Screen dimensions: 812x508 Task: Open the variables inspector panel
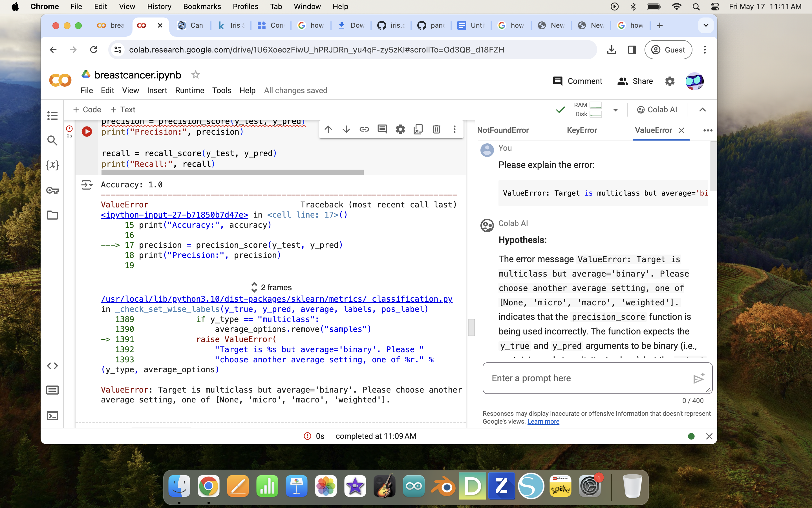pyautogui.click(x=52, y=165)
